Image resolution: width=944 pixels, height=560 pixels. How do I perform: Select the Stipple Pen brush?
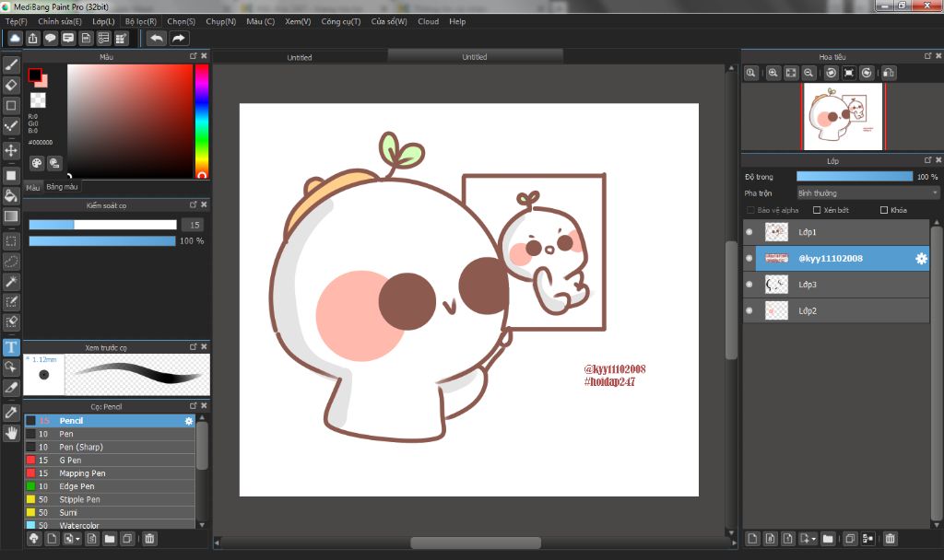(x=110, y=500)
